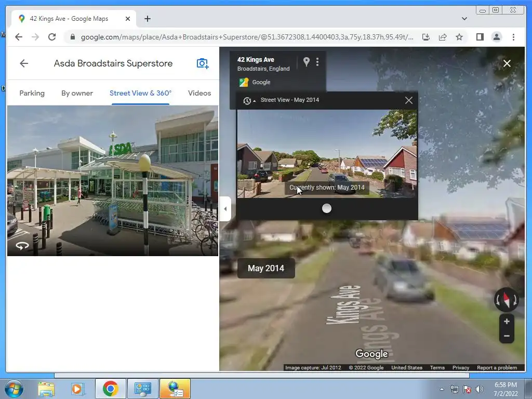Viewport: 532px width, 399px height.
Task: Click the timeline slider dot
Action: point(327,208)
